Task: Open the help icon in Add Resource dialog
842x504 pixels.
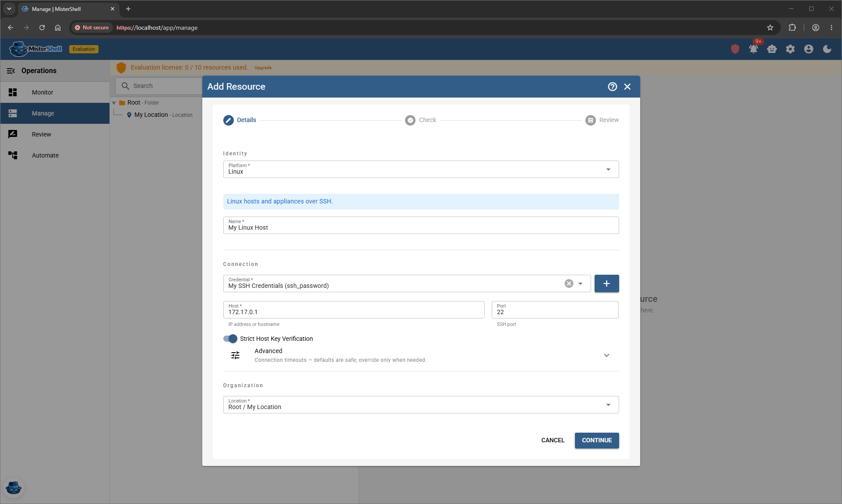Action: (613, 87)
